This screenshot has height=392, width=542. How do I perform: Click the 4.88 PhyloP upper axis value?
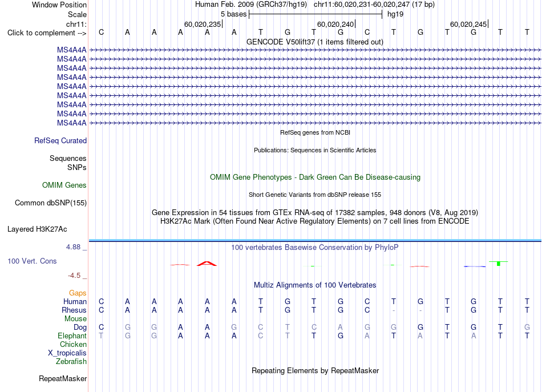coord(73,247)
